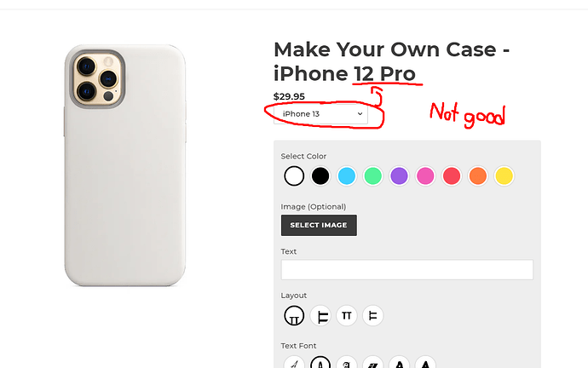This screenshot has height=368, width=588.
Task: Choose the pink color swatch
Action: coord(425,176)
